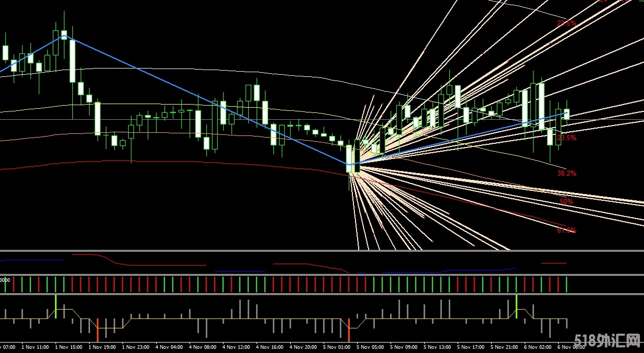Screen dimensions: 644x353
Task: Click the 6 Nov 06:00 time label
Action: (x=571, y=347)
